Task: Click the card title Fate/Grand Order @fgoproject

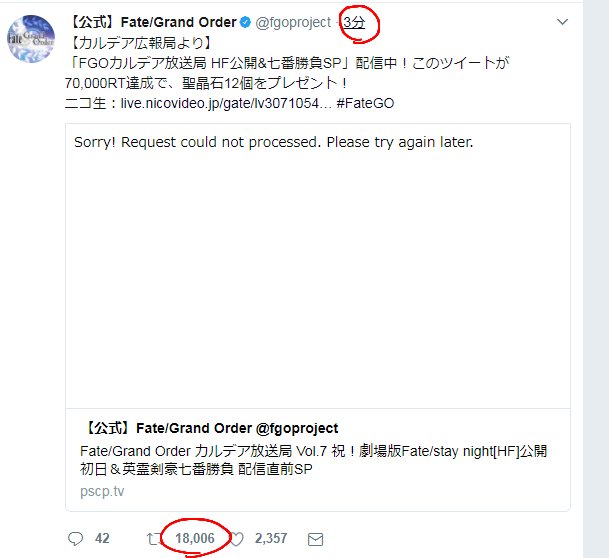Action: [x=210, y=428]
